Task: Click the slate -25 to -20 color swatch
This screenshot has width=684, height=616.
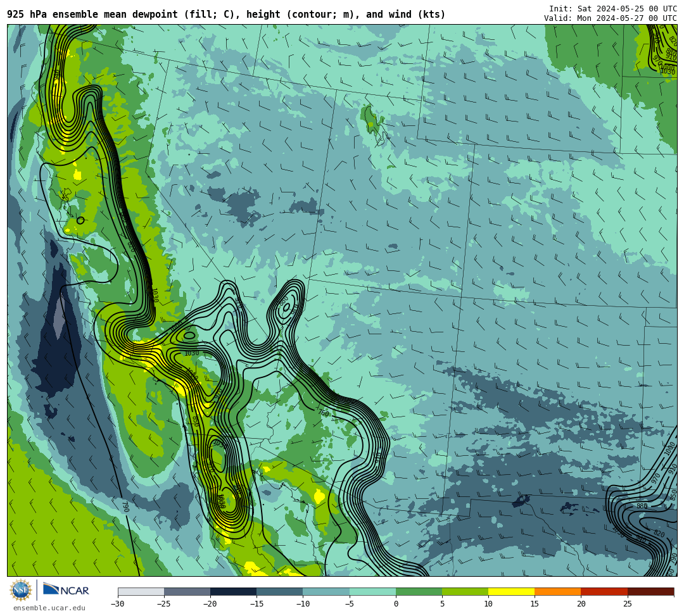Action: point(187,591)
